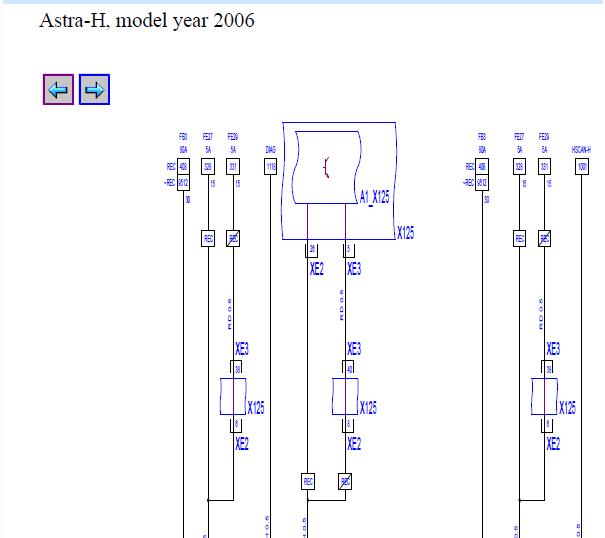Select the terminal box numbered 1001
The height and width of the screenshot is (538, 605).
coord(582,166)
